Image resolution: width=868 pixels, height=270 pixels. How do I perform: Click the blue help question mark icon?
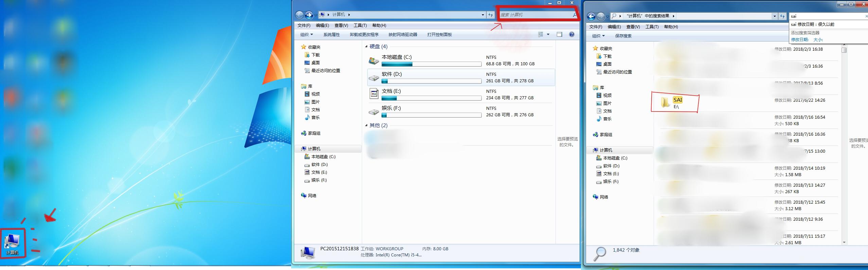click(x=572, y=34)
